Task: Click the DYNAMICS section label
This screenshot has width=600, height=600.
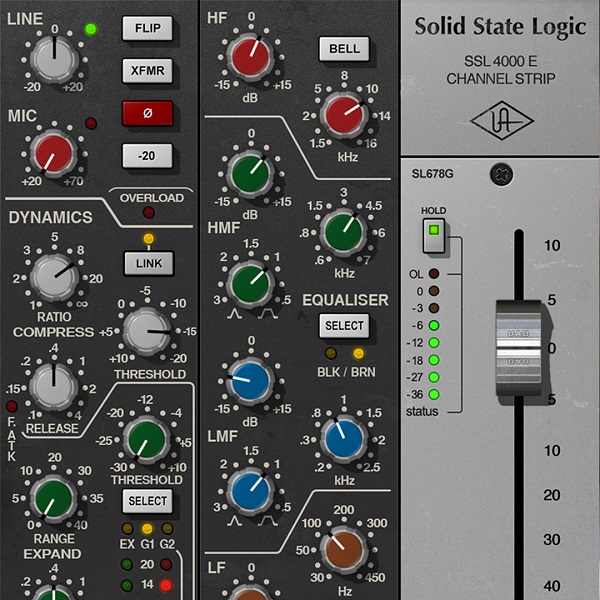Action: [51, 217]
